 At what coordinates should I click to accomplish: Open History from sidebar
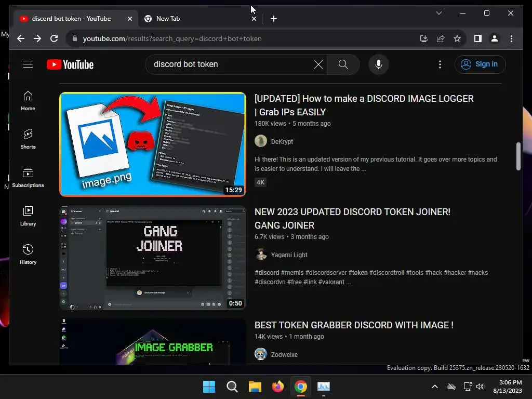[x=28, y=255]
